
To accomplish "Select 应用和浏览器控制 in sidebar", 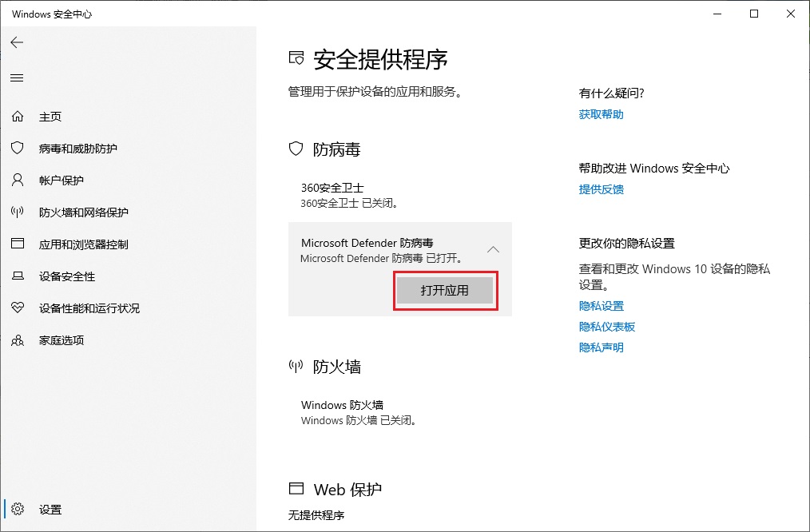I will pyautogui.click(x=128, y=244).
